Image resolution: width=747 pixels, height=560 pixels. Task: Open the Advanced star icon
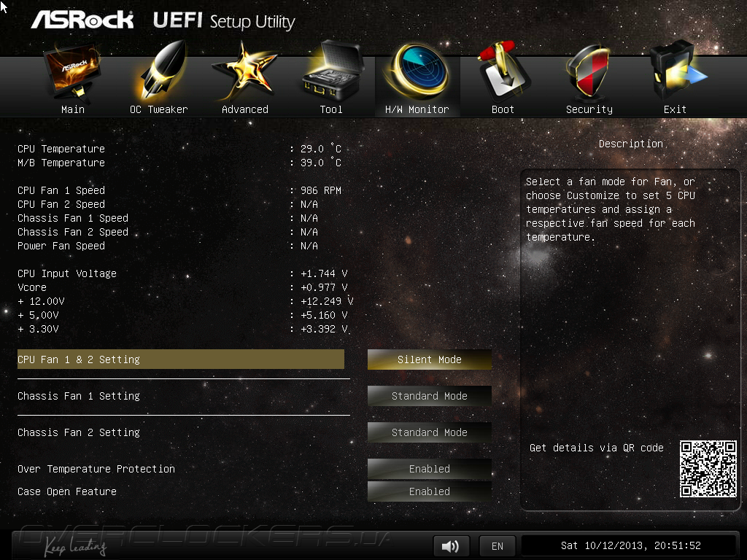click(x=244, y=71)
